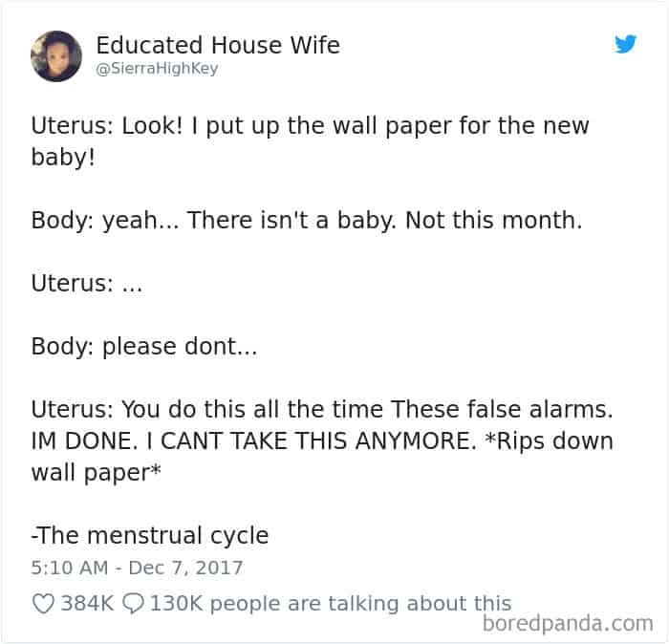Click "130K people are talking about this"

pos(330,603)
